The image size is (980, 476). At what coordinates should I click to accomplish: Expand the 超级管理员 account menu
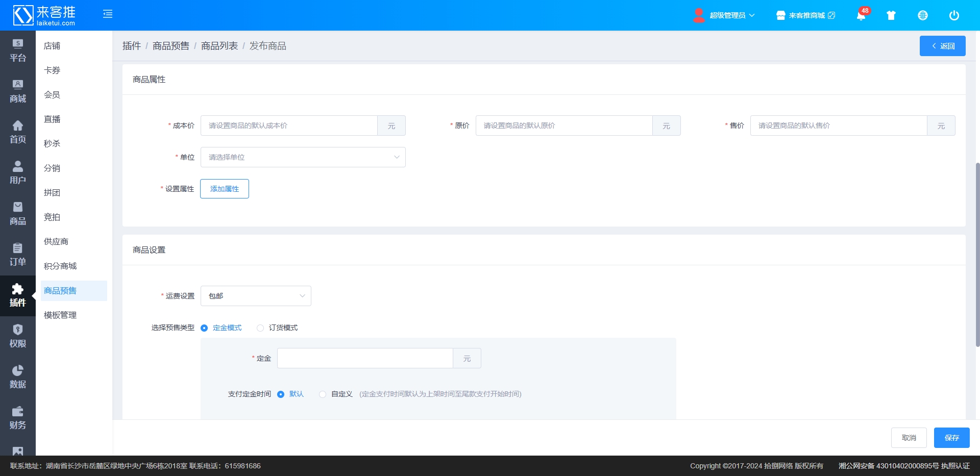(x=725, y=15)
